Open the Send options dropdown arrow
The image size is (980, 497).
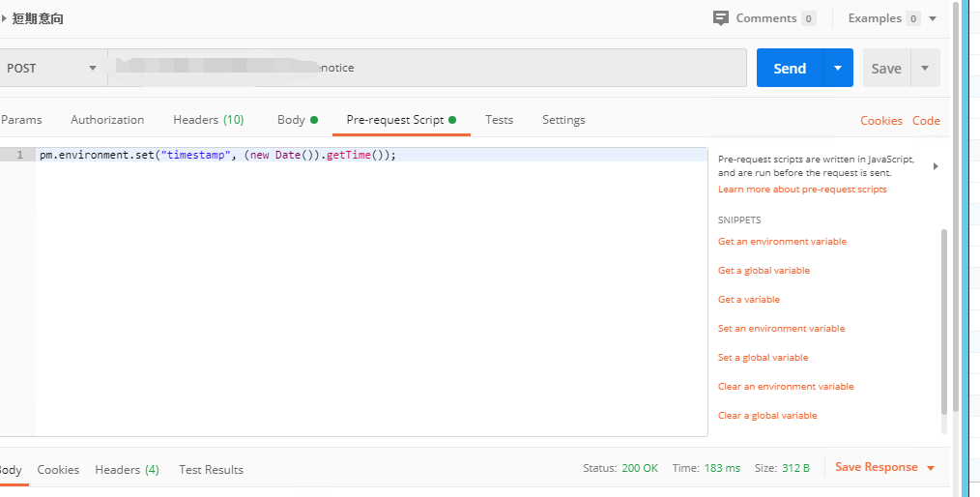click(x=838, y=68)
